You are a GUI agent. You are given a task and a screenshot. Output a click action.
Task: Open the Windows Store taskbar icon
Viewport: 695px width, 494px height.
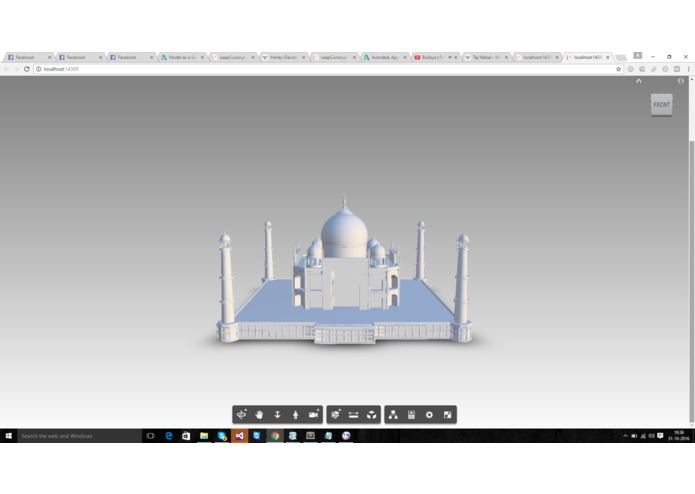click(x=186, y=436)
